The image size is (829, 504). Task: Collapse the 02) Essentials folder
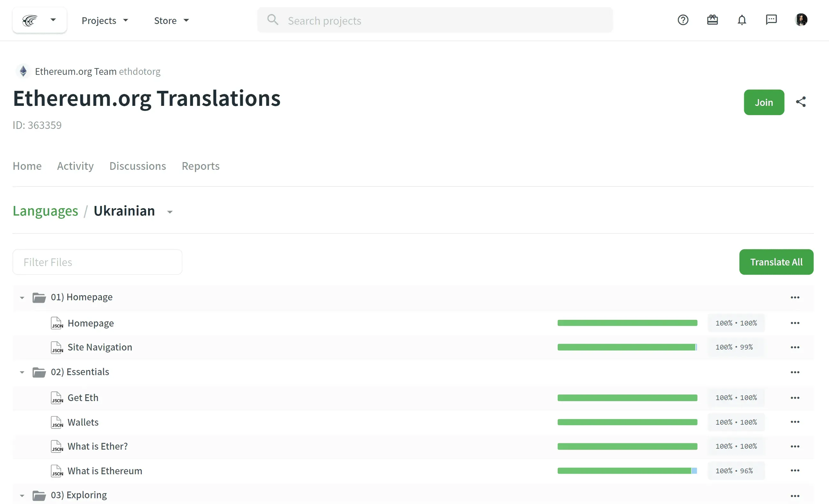tap(22, 372)
